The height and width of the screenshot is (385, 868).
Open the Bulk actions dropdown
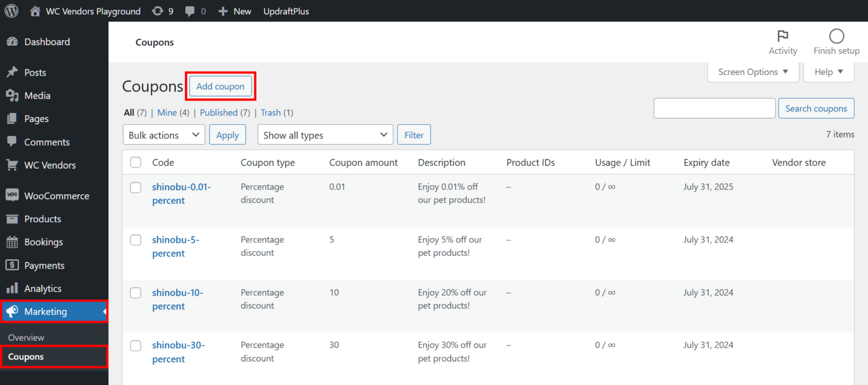163,134
